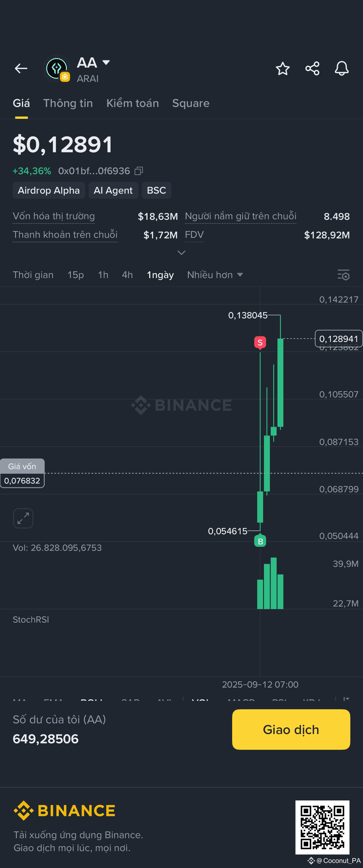Tap the ARAI token logo

(x=57, y=69)
